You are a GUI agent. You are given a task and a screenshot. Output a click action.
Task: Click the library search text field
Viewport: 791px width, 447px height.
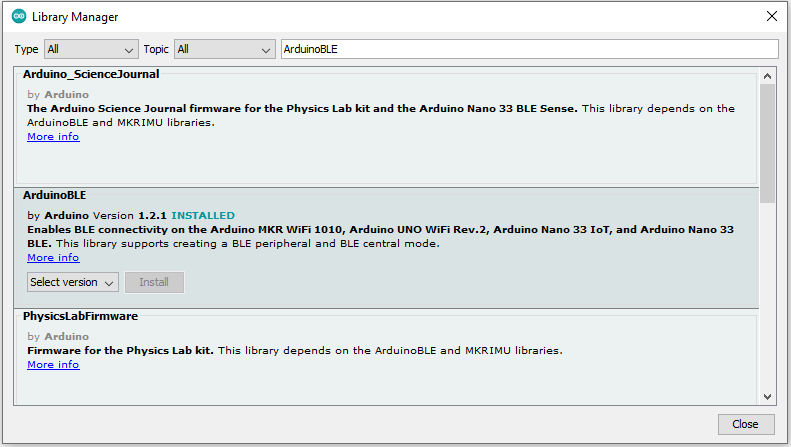528,49
